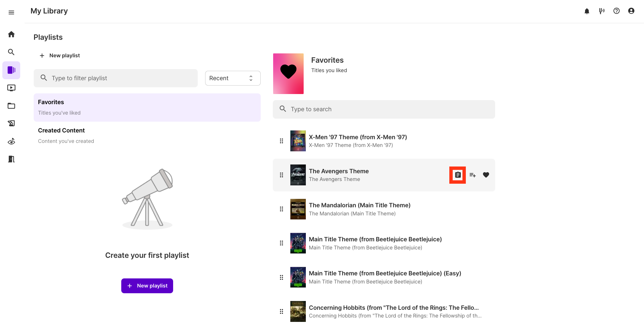Open the Recent sort dropdown
Screen dimensions: 644x332
[232, 78]
